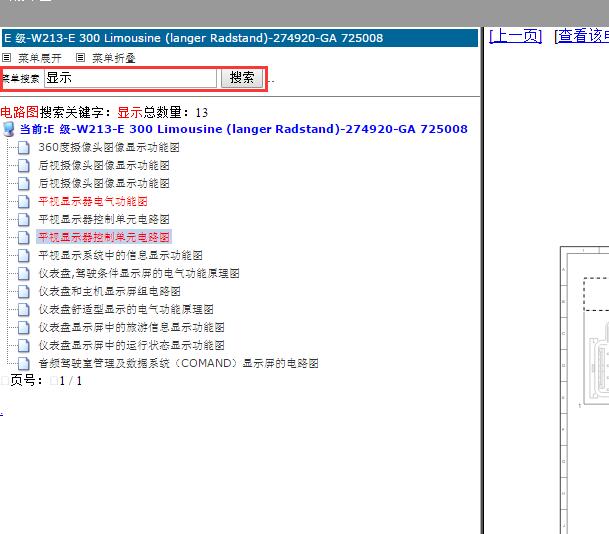This screenshot has height=534, width=609.
Task: Click document icon for 360度摄像头图像显示功能图
Action: click(24, 148)
